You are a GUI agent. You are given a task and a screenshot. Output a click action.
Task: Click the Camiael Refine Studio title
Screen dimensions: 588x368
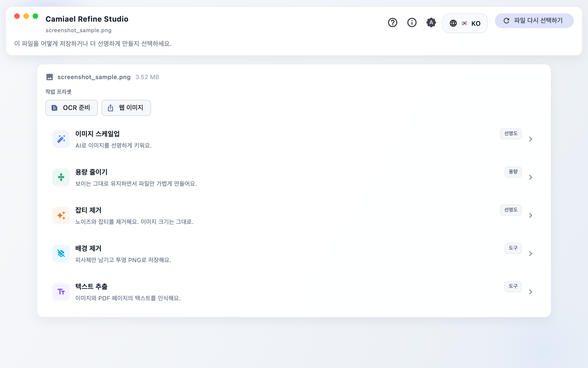87,19
